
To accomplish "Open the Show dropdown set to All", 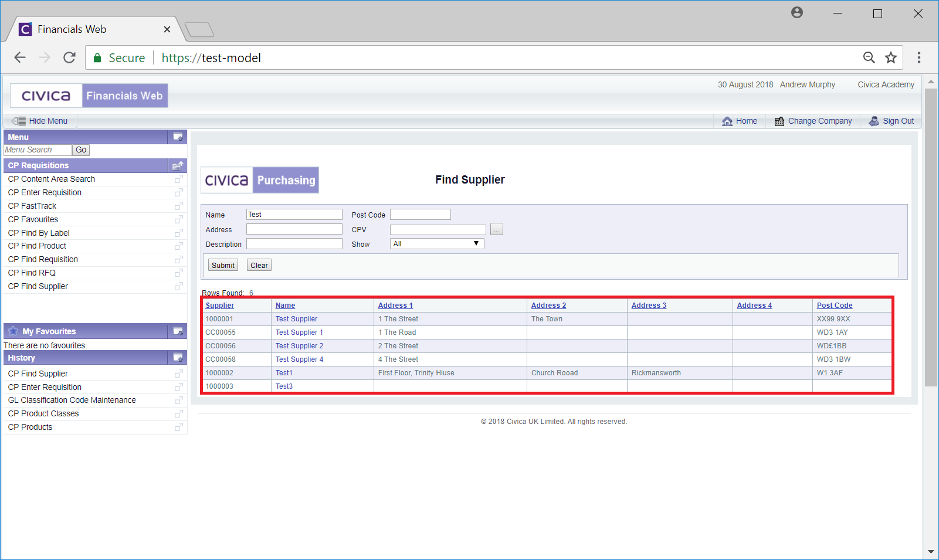I will coord(437,244).
